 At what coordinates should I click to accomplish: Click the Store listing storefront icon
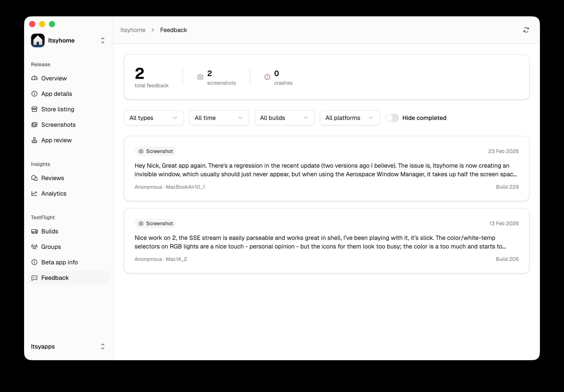[35, 109]
